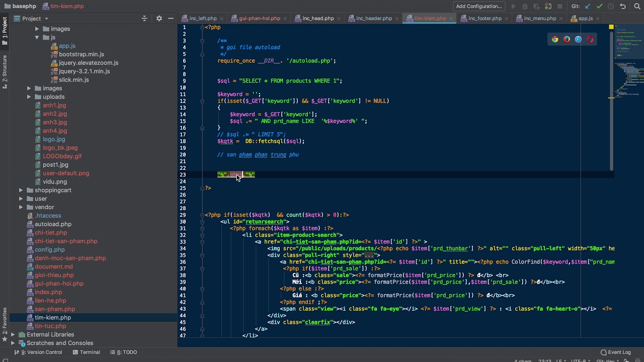This screenshot has height=362, width=644.
Task: Click Git update project arrow
Action: pyautogui.click(x=588, y=6)
